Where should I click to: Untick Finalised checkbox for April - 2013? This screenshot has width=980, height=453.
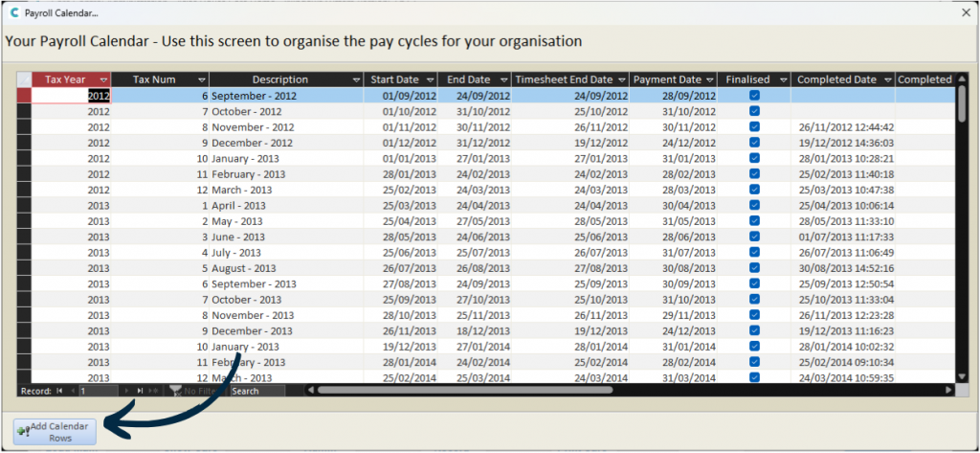pos(754,205)
